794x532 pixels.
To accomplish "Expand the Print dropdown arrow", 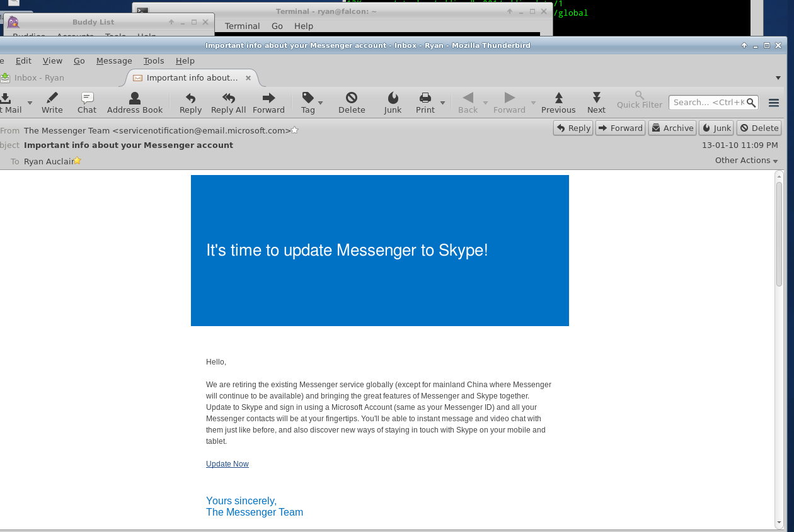I will click(x=442, y=103).
